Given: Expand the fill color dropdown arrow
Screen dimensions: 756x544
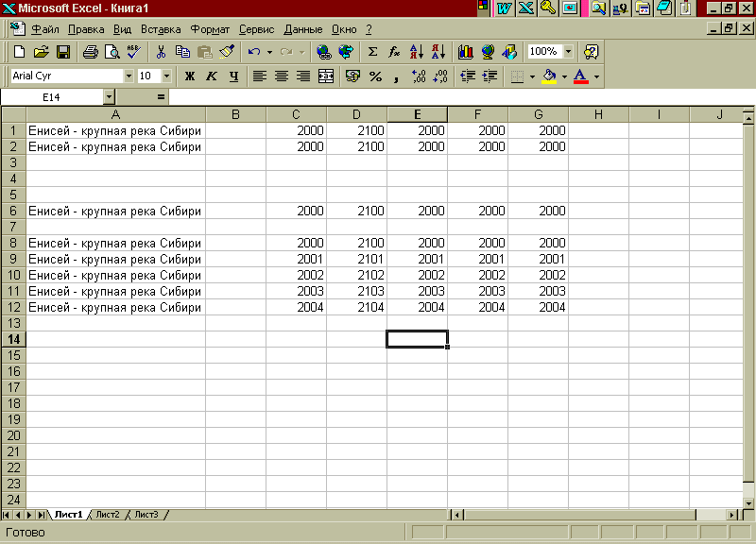Looking at the screenshot, I should point(564,76).
